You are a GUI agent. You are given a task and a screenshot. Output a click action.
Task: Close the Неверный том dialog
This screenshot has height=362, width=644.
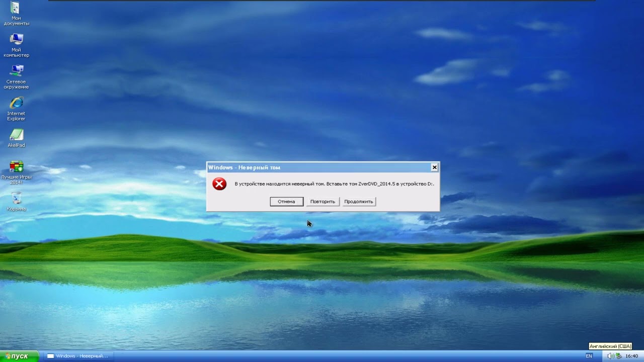[434, 167]
